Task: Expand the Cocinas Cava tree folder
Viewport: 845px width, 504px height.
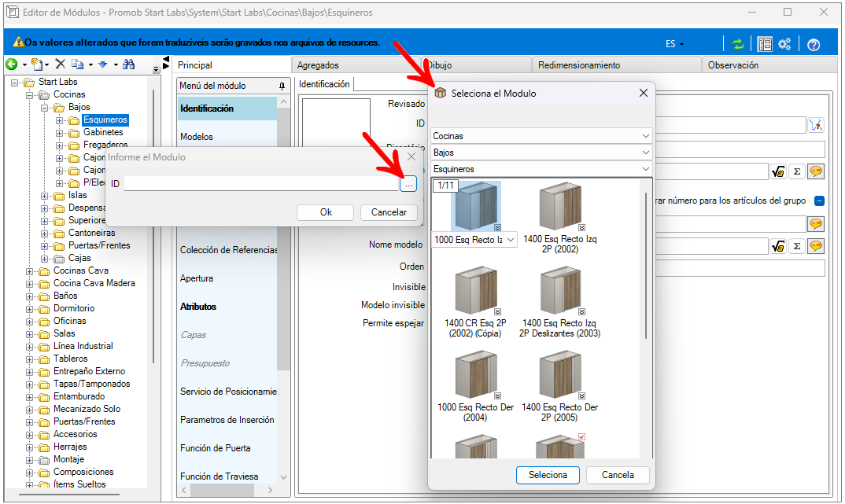Action: click(x=30, y=270)
